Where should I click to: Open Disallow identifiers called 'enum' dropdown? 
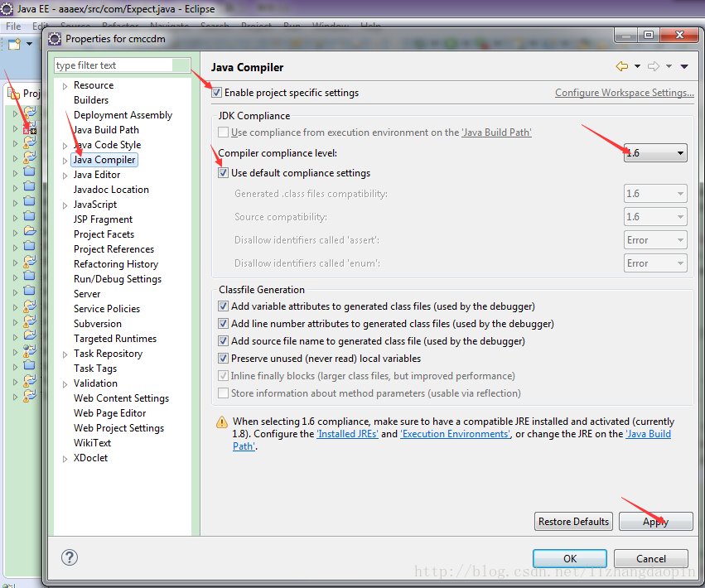point(655,263)
